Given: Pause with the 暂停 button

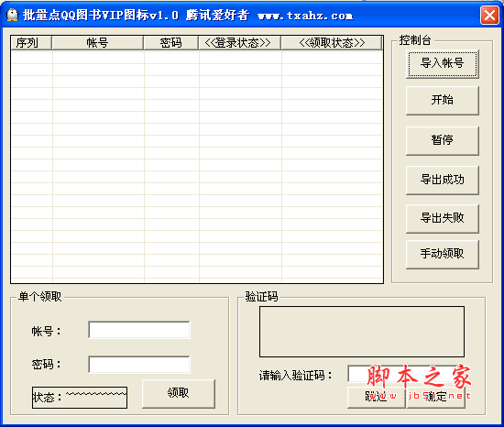Looking at the screenshot, I should [x=443, y=140].
